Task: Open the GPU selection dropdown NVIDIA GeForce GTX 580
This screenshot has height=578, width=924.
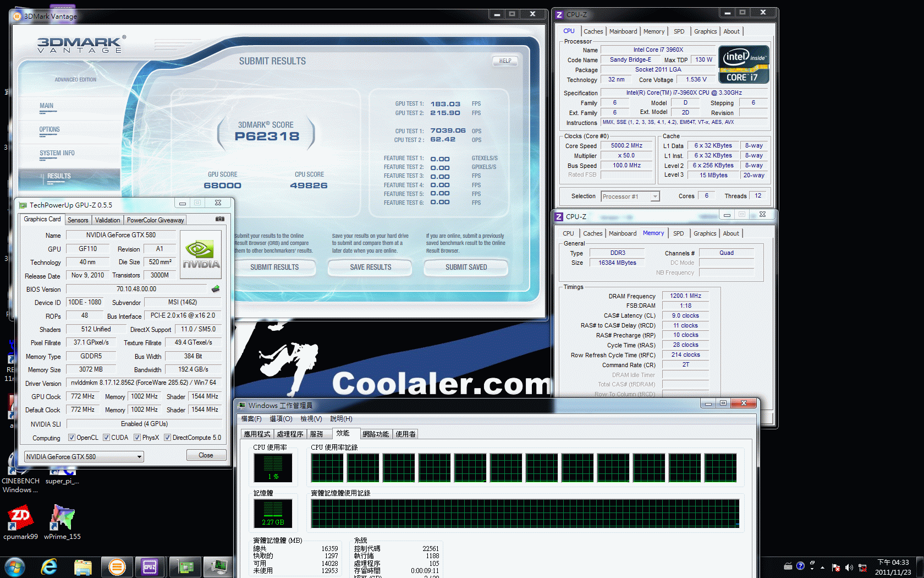Action: (x=84, y=456)
